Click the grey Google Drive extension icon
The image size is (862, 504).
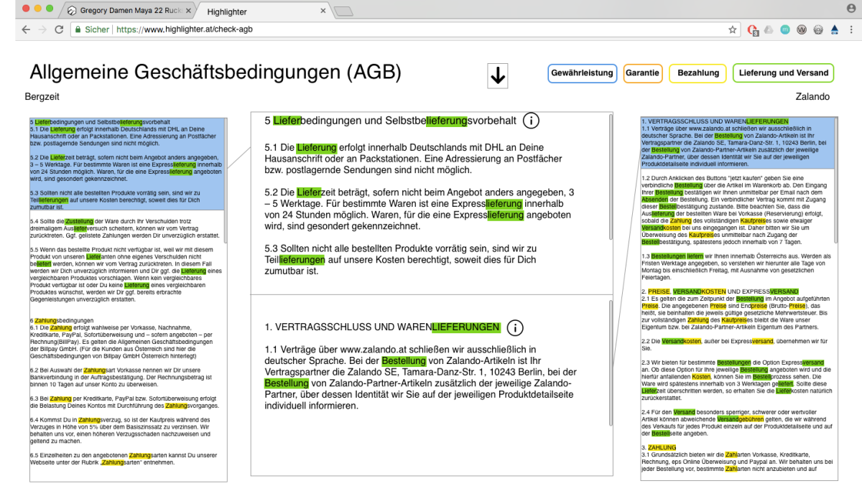coord(769,30)
